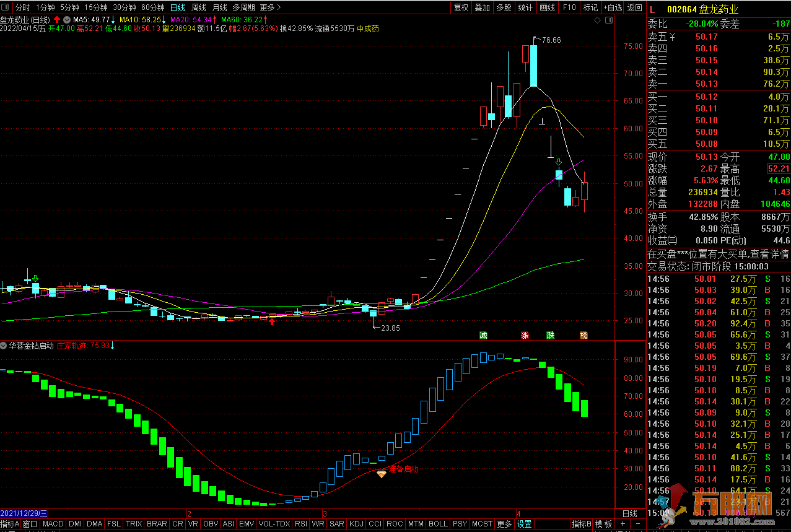Switch indicator to VOL-TDX
791x532 pixels.
(x=274, y=524)
